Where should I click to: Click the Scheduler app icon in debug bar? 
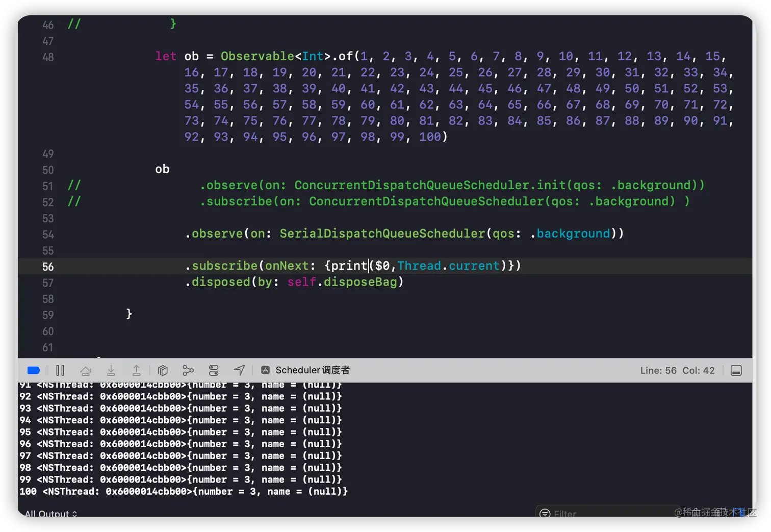[266, 370]
